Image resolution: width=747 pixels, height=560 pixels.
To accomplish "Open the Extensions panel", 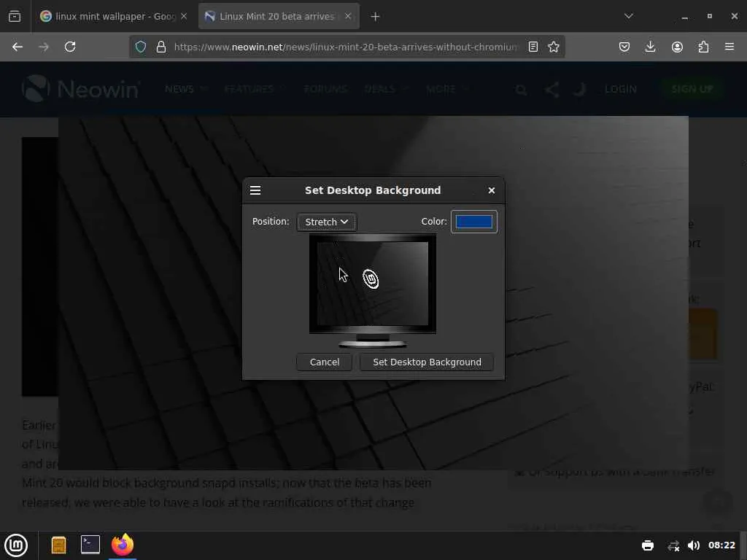I will (x=703, y=47).
